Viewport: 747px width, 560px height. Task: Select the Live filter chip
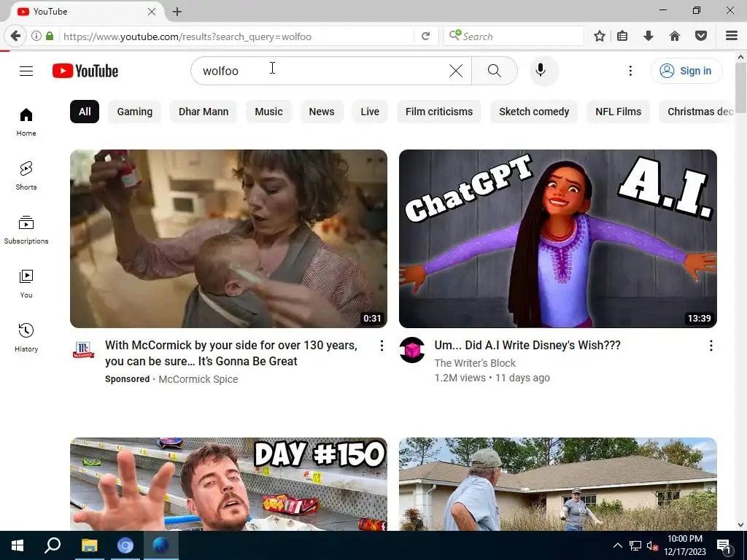click(370, 112)
